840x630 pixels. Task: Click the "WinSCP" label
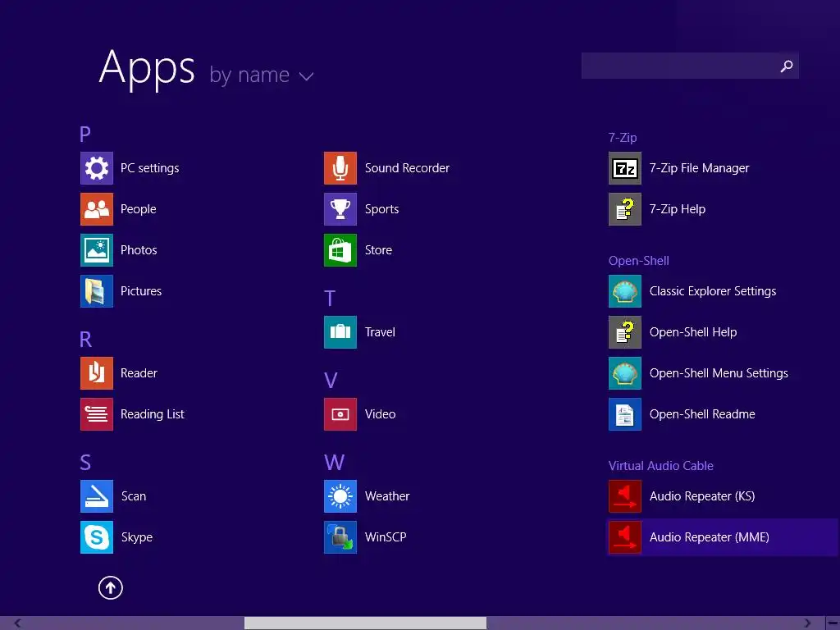click(386, 536)
